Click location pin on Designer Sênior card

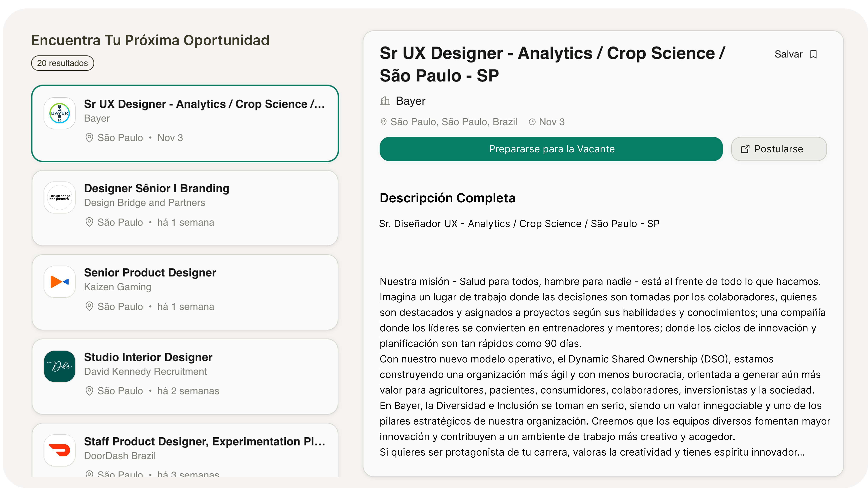pos(89,222)
